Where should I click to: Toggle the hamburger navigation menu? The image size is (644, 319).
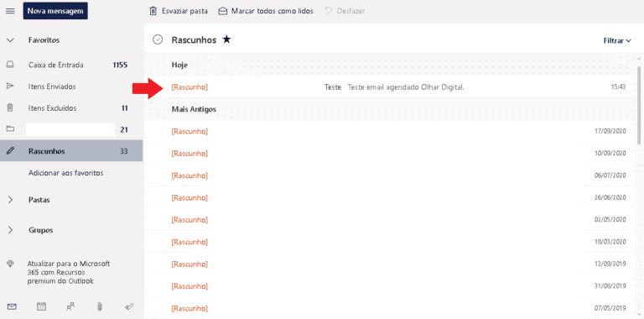(10, 11)
